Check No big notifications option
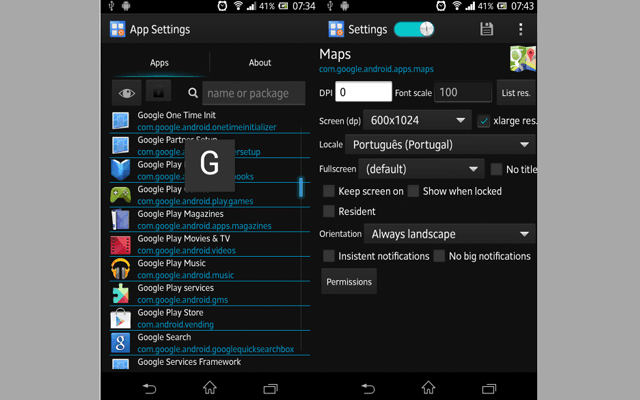 [x=439, y=256]
